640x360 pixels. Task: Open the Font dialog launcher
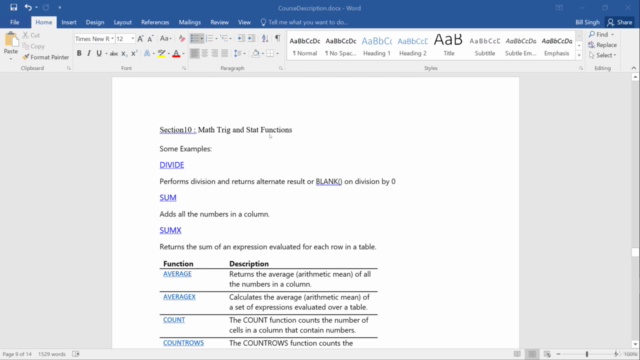pyautogui.click(x=184, y=68)
